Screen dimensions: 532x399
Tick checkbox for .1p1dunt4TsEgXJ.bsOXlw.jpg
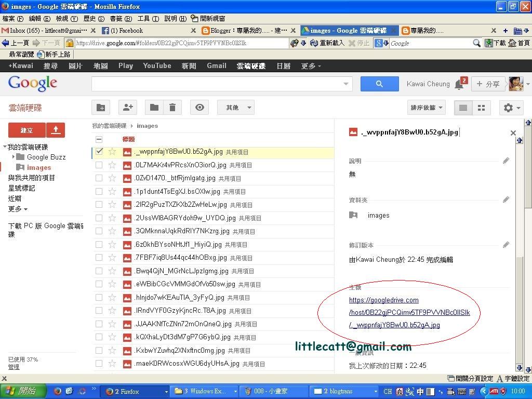(99, 191)
